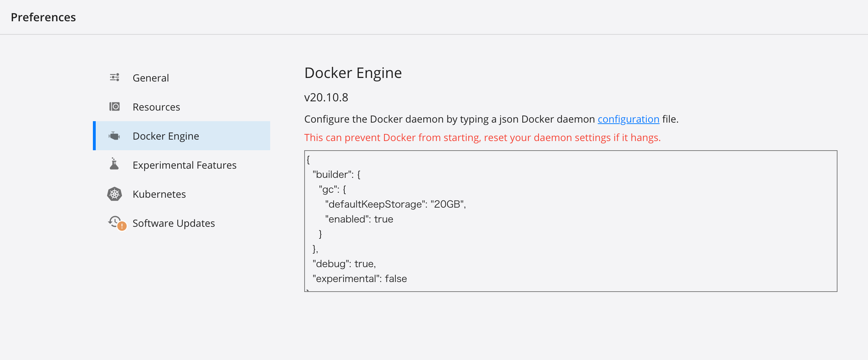The height and width of the screenshot is (360, 868).
Task: Show the Software Updates section
Action: click(x=174, y=223)
